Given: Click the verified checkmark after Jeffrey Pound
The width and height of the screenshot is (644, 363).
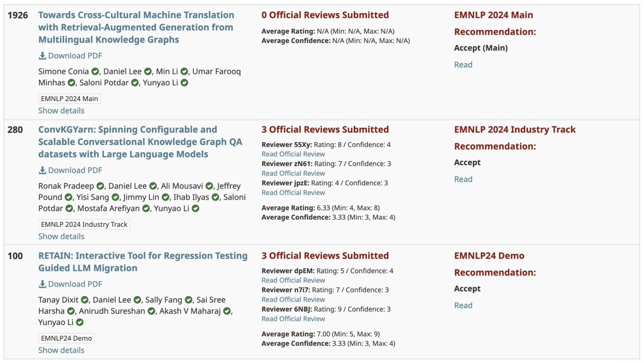Looking at the screenshot, I should 68,197.
